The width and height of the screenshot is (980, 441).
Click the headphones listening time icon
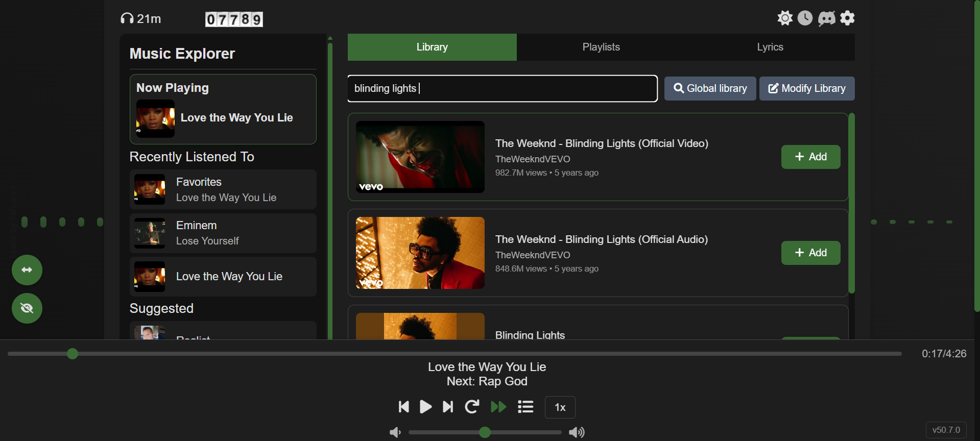[x=127, y=19]
